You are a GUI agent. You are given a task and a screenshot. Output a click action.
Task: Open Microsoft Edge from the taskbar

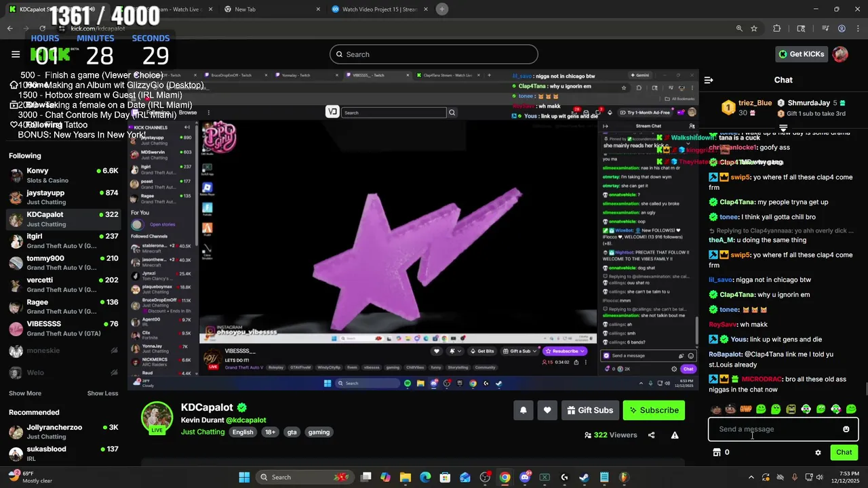click(425, 477)
